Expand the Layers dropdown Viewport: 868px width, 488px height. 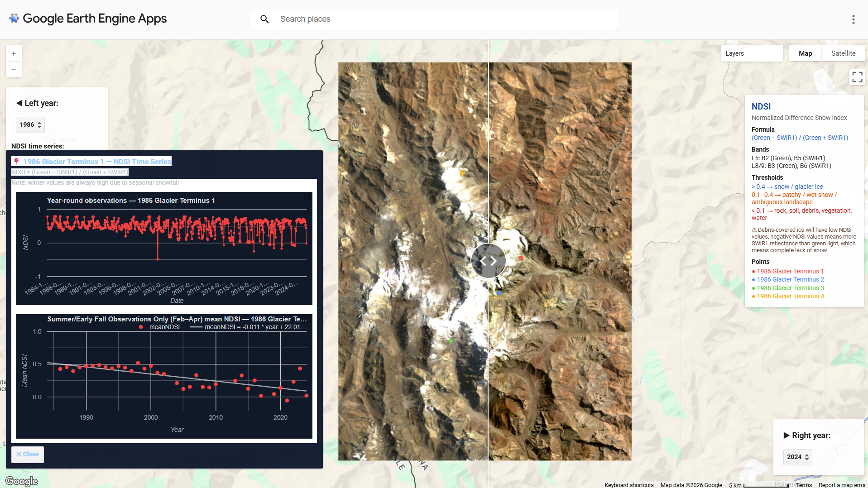(x=752, y=53)
